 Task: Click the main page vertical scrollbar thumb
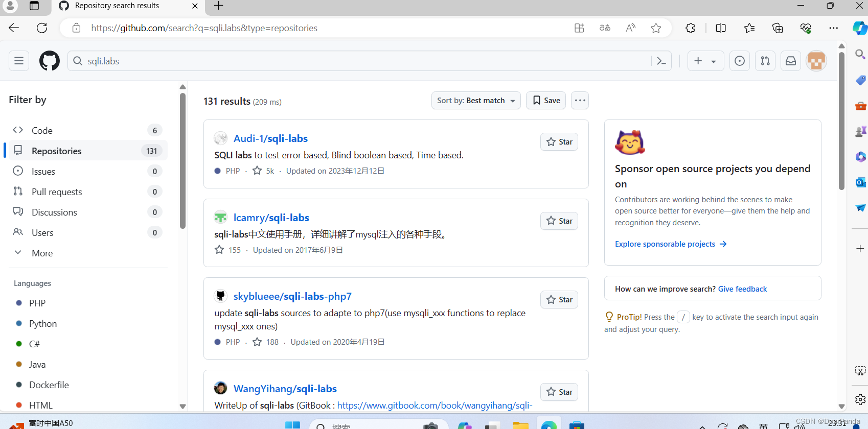pos(841,120)
